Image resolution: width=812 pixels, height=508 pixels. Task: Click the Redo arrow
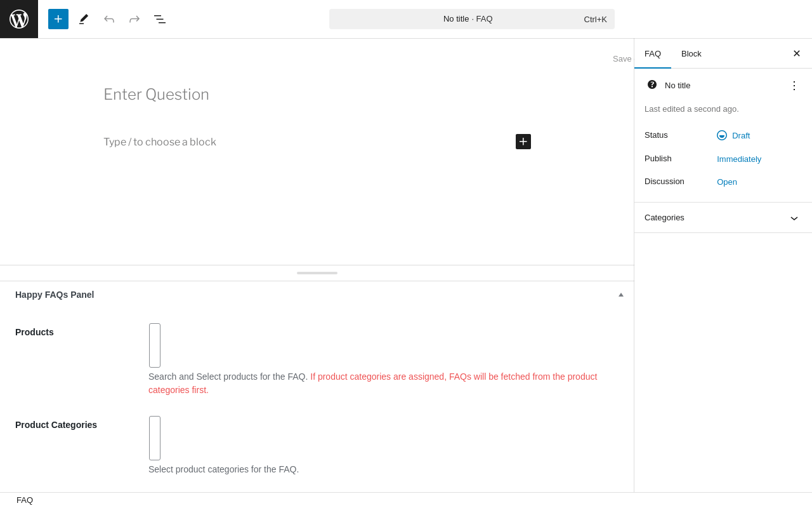click(134, 19)
